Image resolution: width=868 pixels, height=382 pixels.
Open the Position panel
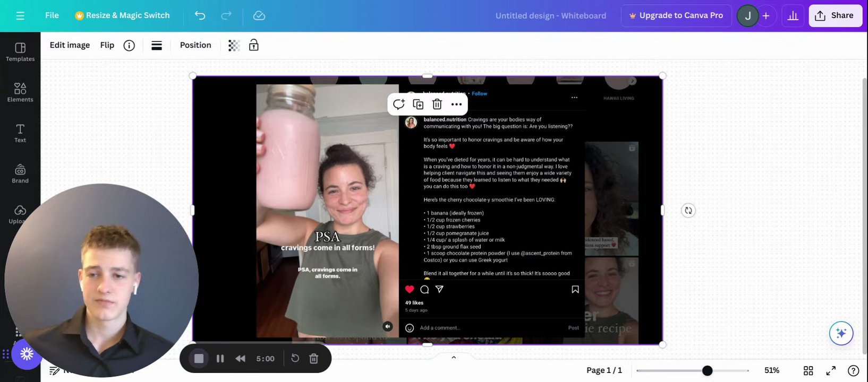[195, 45]
